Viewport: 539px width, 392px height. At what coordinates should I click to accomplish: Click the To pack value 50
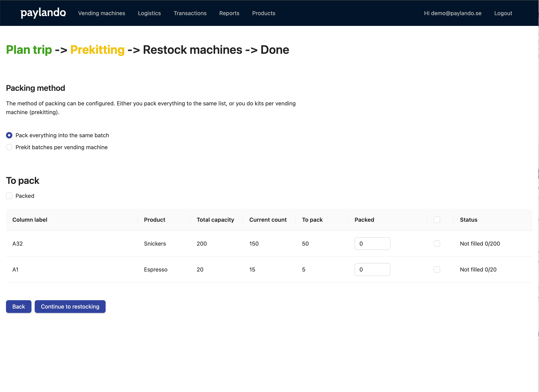[305, 244]
